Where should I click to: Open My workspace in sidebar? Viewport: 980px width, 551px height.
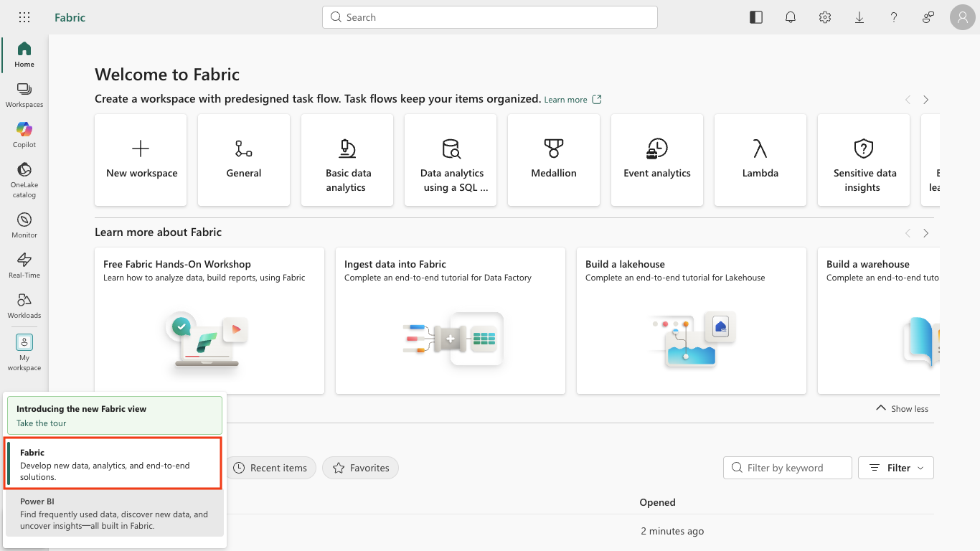(x=24, y=352)
